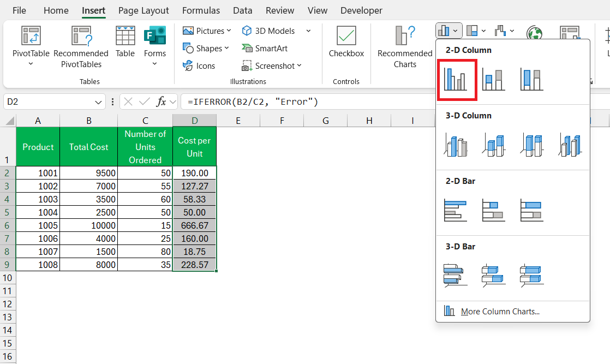
Task: Choose the 3-D Stacked Column chart
Action: [494, 145]
